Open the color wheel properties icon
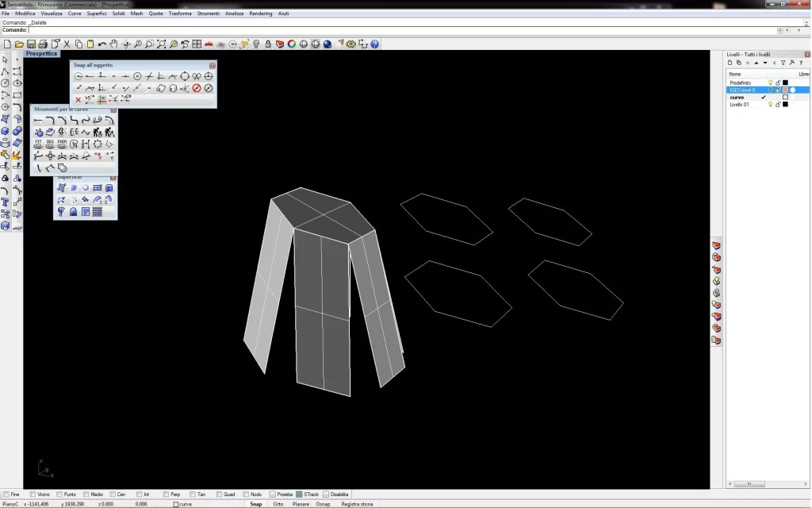Screen dimensions: 812x508 pos(292,44)
